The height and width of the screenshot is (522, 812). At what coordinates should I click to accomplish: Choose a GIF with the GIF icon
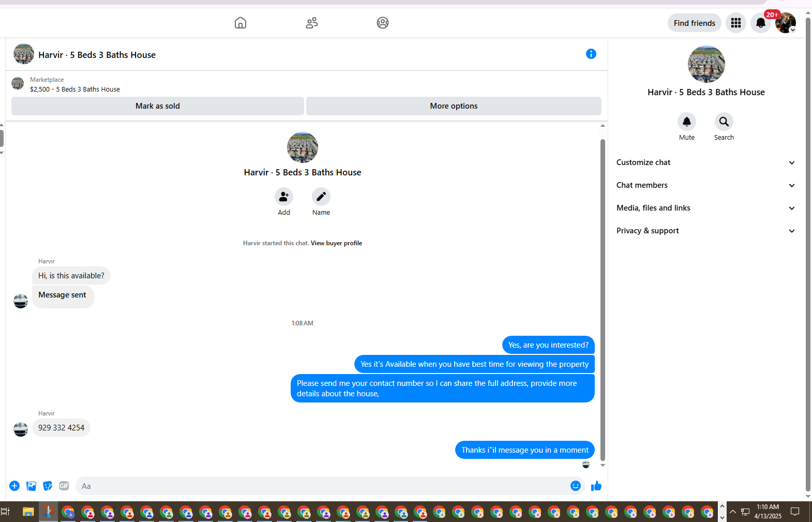pyautogui.click(x=64, y=486)
